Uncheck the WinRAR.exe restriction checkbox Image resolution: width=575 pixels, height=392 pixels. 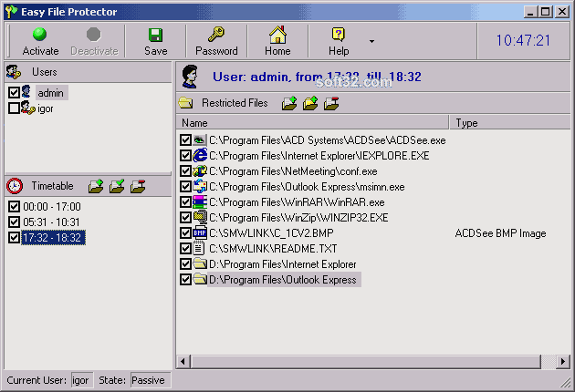(185, 201)
